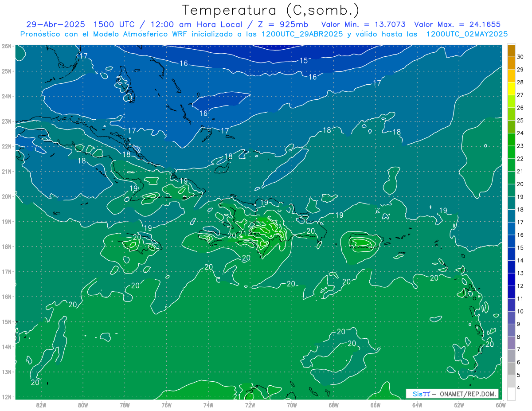This screenshot has width=532, height=411.
Task: Click the '21N' latitude axis label
Action: [x=7, y=171]
